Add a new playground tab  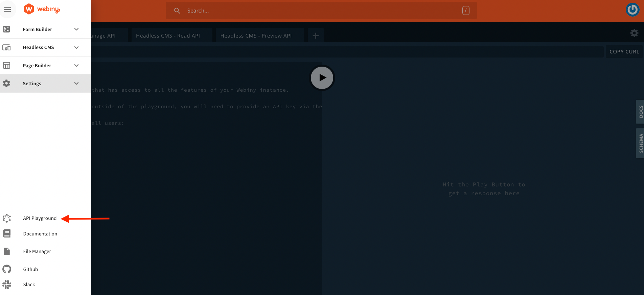[x=316, y=36]
